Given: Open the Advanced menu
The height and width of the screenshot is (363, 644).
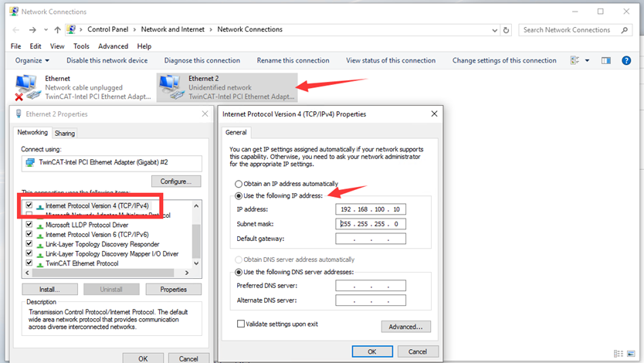Looking at the screenshot, I should (x=113, y=46).
